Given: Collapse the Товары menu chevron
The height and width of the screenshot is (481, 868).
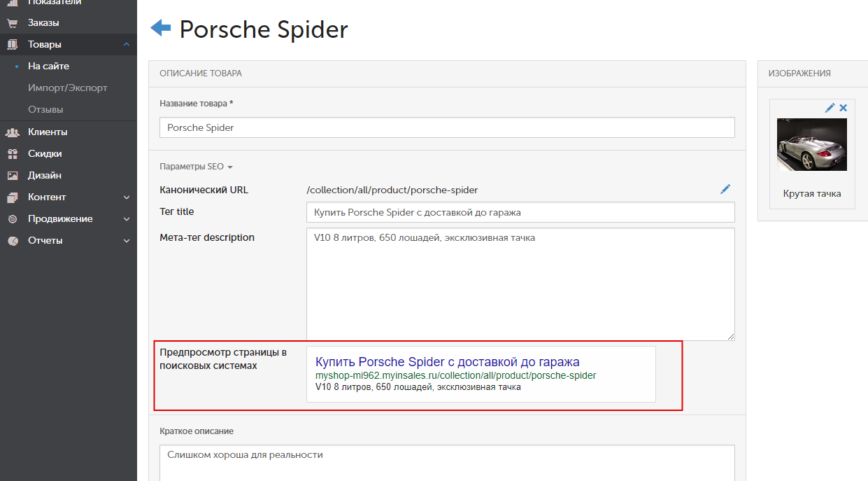Looking at the screenshot, I should 127,44.
